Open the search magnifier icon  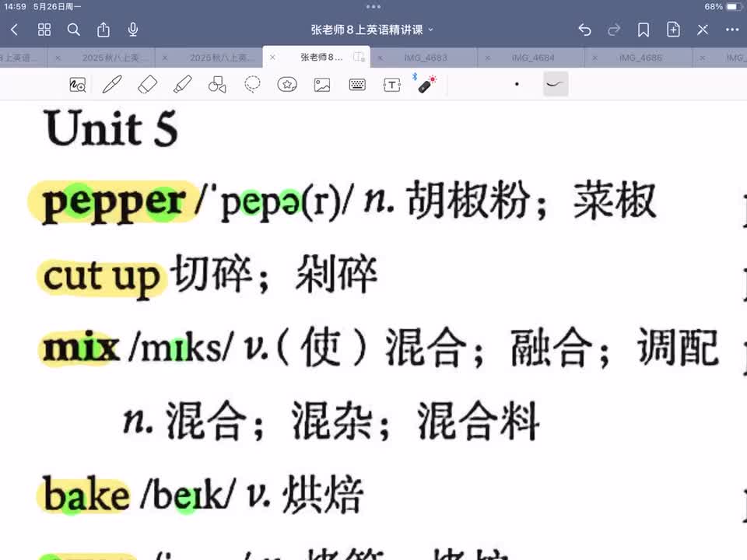pos(74,30)
